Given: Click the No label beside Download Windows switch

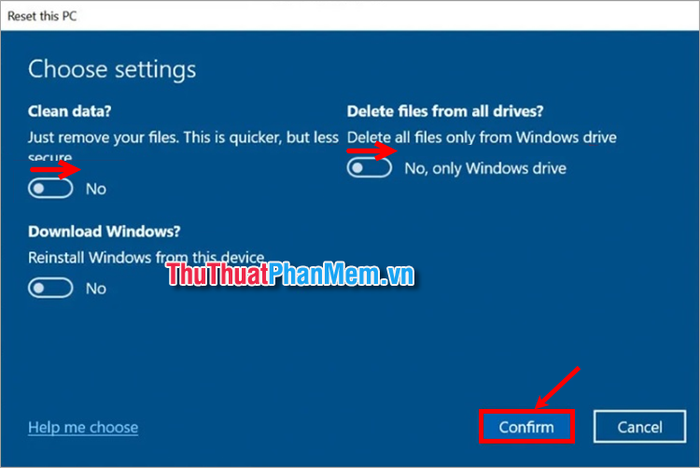Looking at the screenshot, I should tap(96, 288).
